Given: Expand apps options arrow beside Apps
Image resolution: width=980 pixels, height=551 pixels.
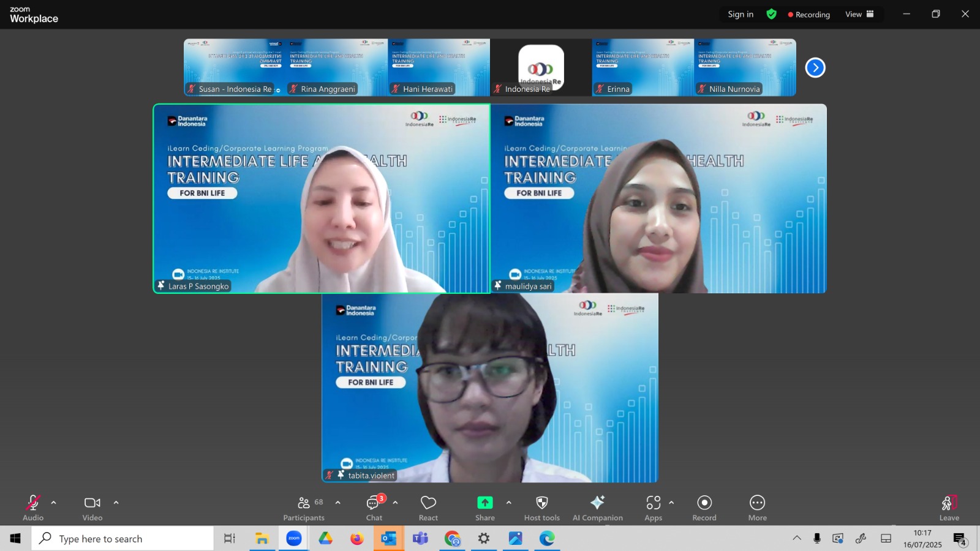Looking at the screenshot, I should pos(672,503).
